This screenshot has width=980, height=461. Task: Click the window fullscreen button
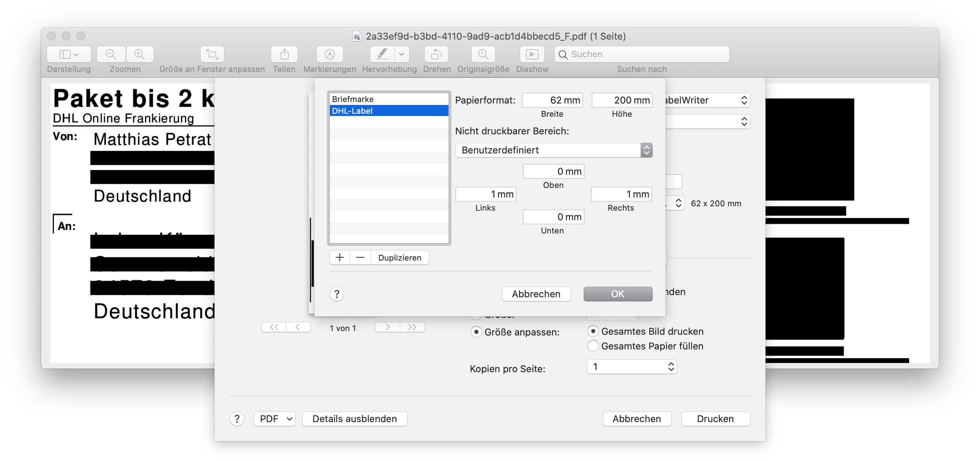click(x=81, y=36)
